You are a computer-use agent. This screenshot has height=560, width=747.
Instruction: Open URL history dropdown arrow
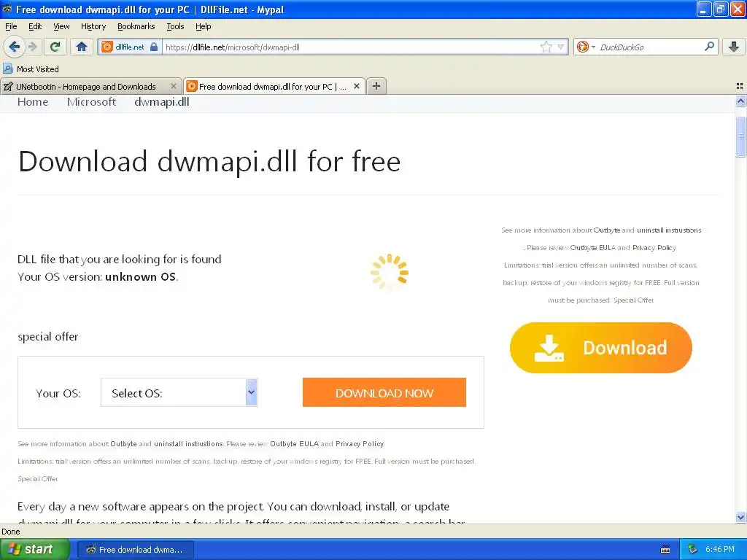(561, 47)
